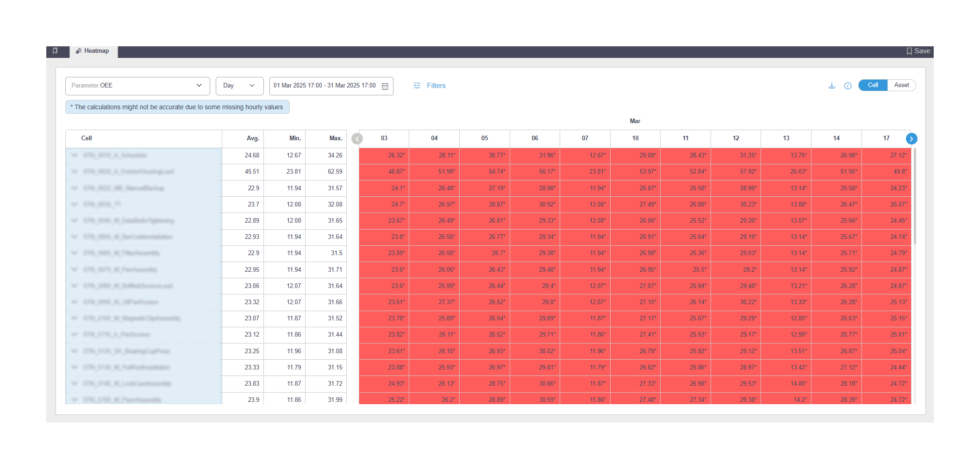980x469 pixels.
Task: Expand the row with average 23.7
Action: [x=74, y=204]
